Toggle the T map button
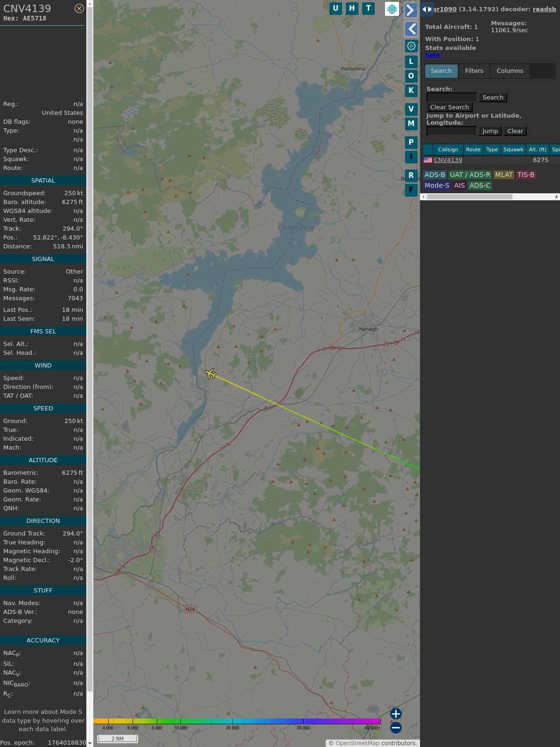Viewport: 560px width, 747px height. click(369, 8)
